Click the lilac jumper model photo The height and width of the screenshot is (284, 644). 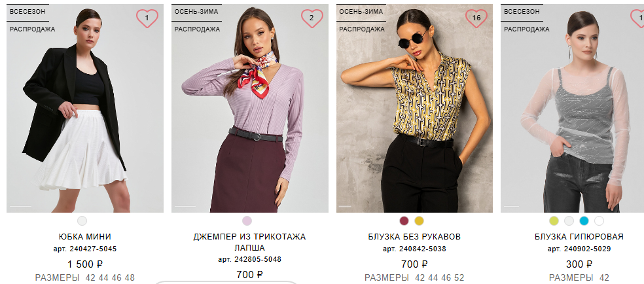click(x=250, y=109)
